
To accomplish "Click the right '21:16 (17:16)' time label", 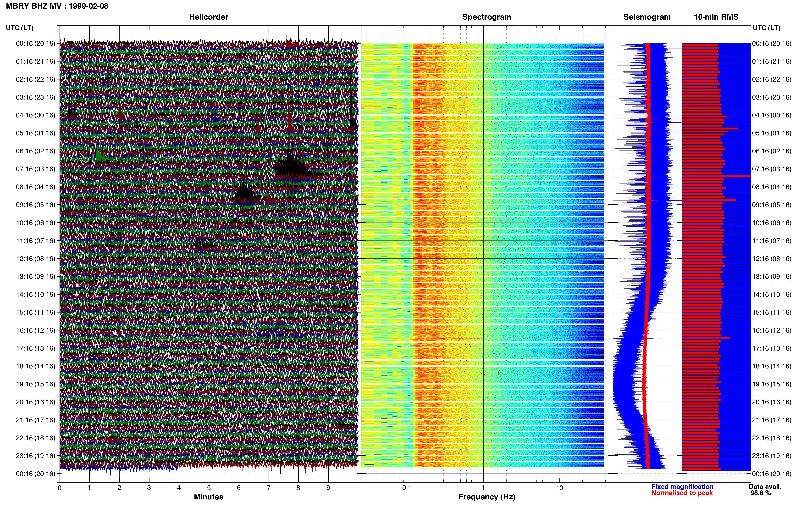I will (772, 420).
